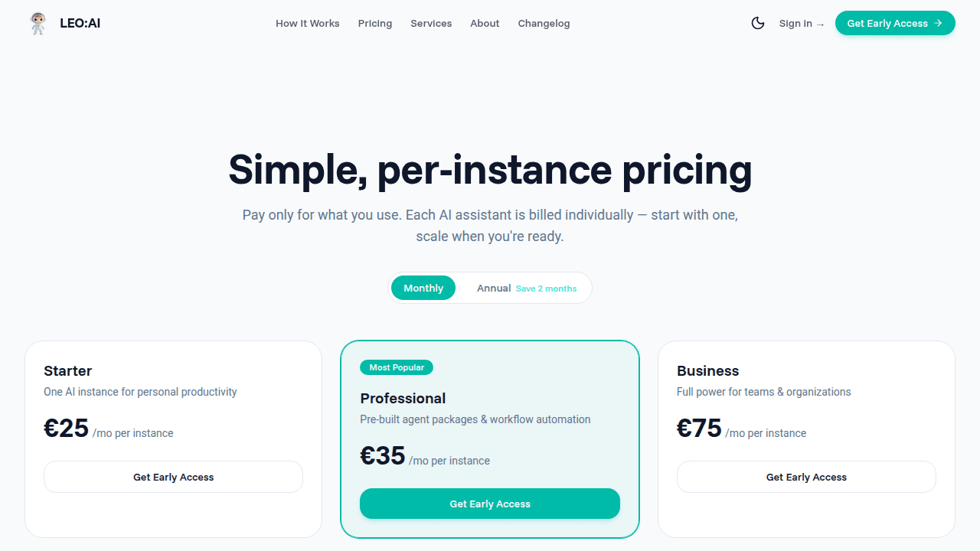This screenshot has height=551, width=980.
Task: Toggle dark mode with the moon icon
Action: pyautogui.click(x=758, y=23)
